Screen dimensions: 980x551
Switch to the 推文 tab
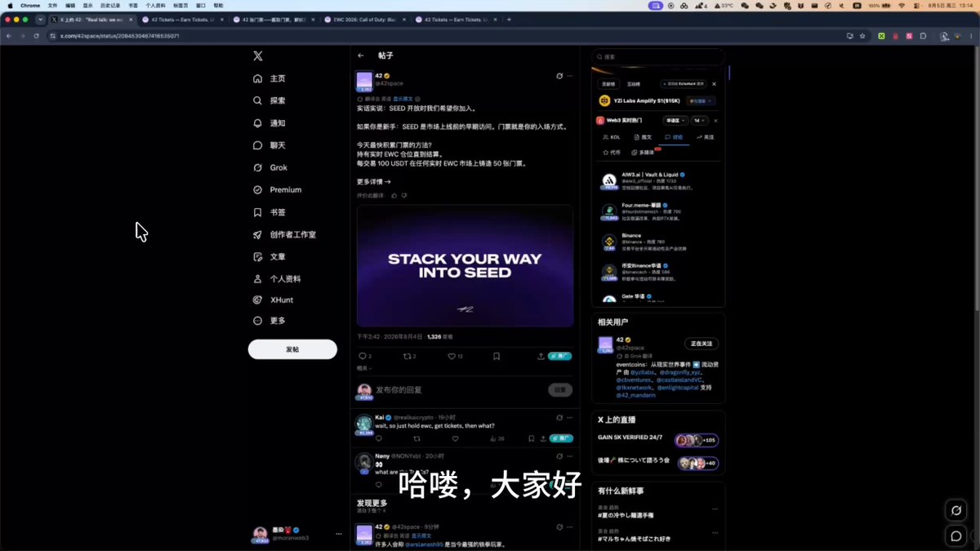tap(643, 137)
